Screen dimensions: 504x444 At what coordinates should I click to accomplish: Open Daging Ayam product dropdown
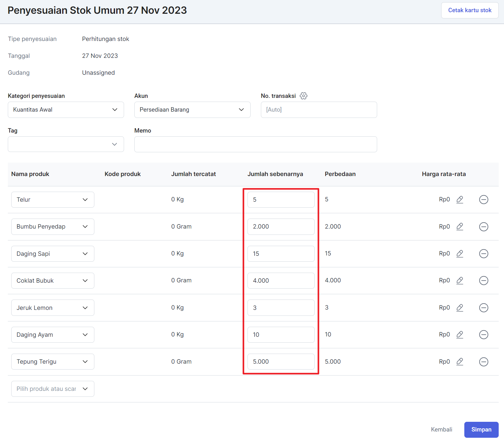point(53,335)
